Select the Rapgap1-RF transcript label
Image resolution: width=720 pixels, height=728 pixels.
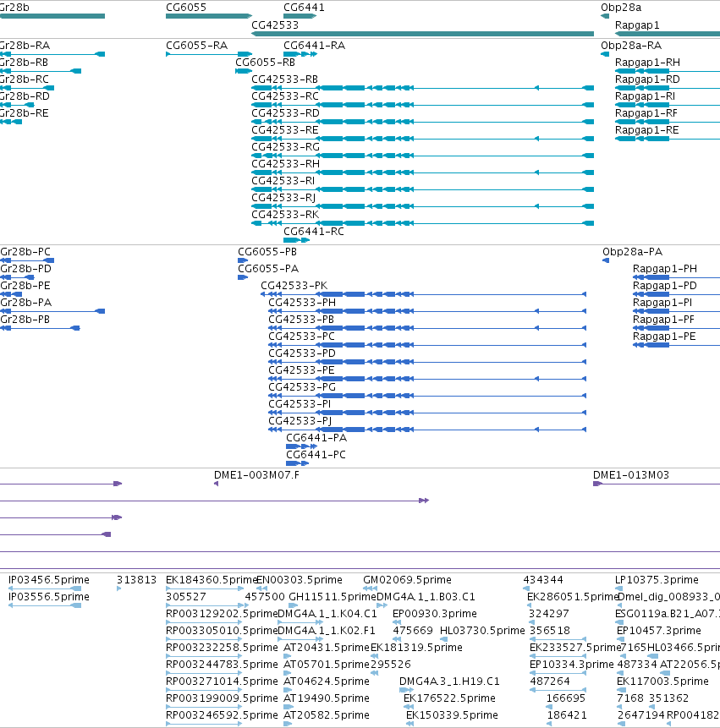point(646,113)
